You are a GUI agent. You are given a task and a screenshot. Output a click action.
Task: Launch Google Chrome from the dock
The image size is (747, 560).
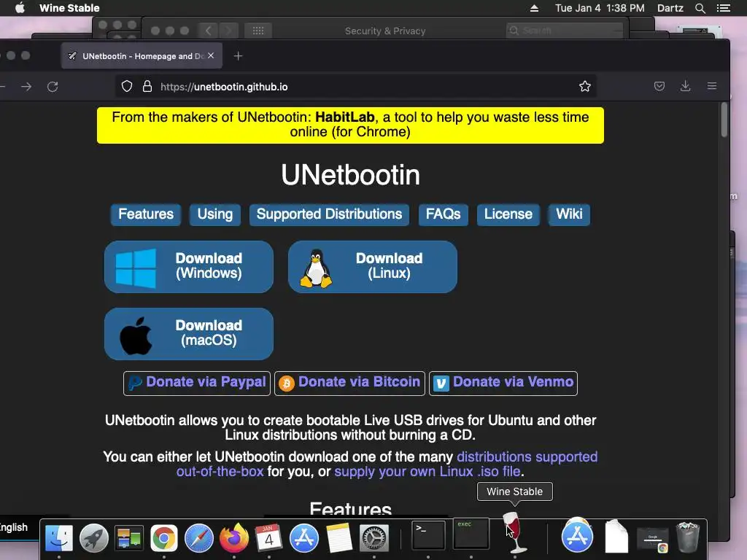164,538
